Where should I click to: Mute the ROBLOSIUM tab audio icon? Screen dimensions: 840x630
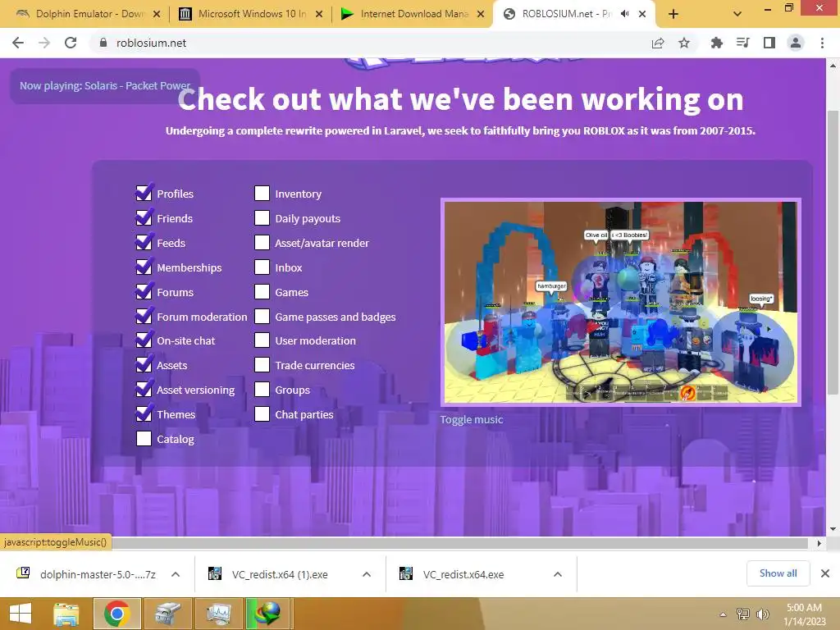click(624, 14)
